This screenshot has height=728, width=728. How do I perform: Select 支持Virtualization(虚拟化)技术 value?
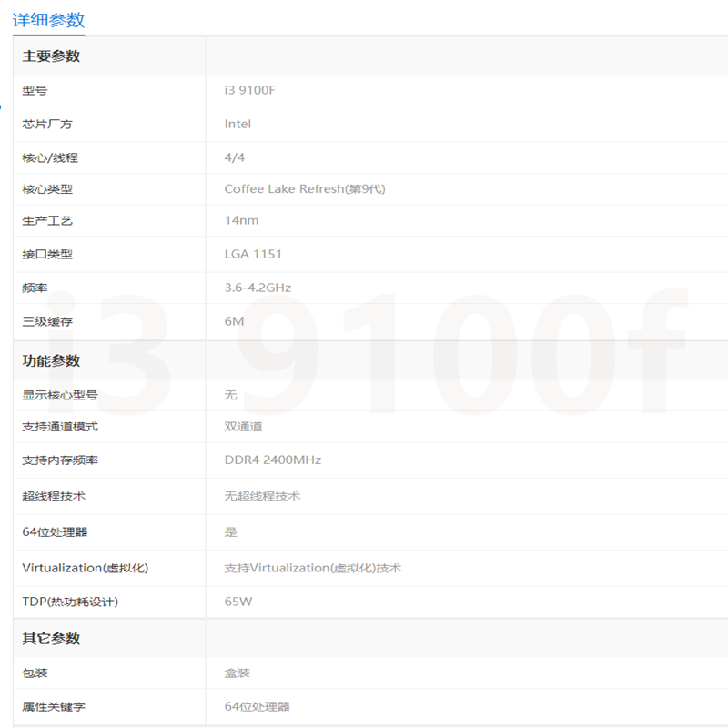(x=313, y=568)
